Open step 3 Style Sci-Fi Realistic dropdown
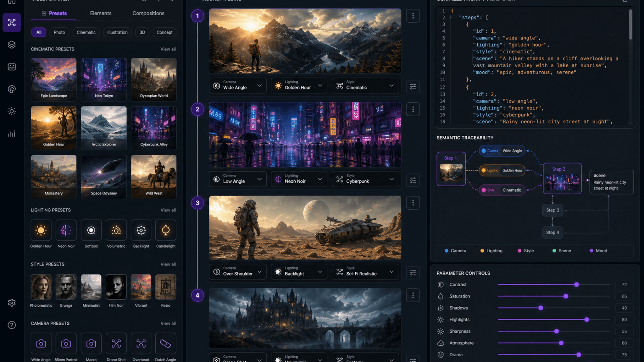Viewport: 644px width, 362px height. point(365,271)
